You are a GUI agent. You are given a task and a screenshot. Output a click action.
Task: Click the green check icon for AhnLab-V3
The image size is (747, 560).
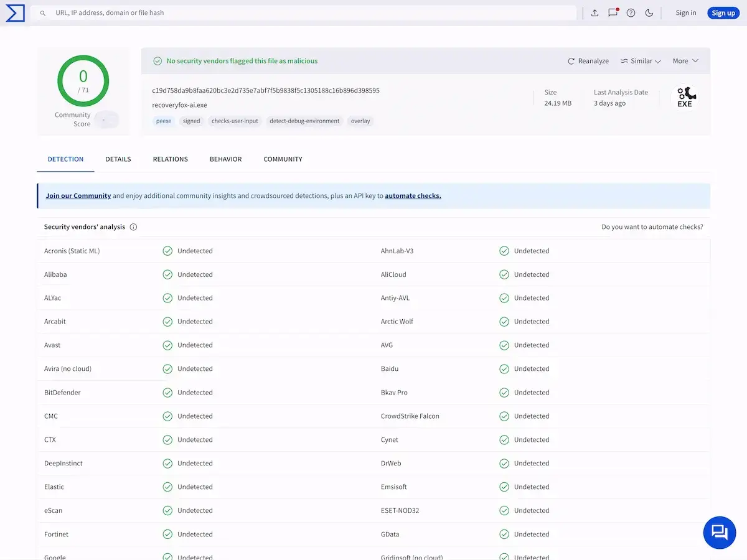point(504,251)
